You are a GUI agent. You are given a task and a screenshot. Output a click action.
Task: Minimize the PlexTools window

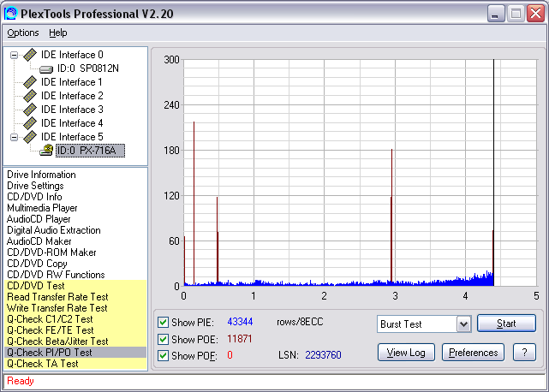point(496,14)
